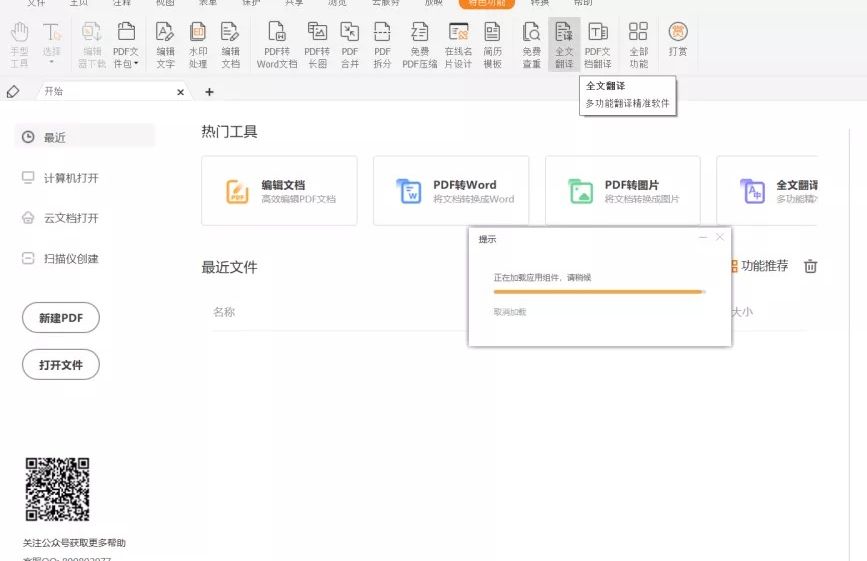
Task: Click the 打开文件 button
Action: coord(61,365)
